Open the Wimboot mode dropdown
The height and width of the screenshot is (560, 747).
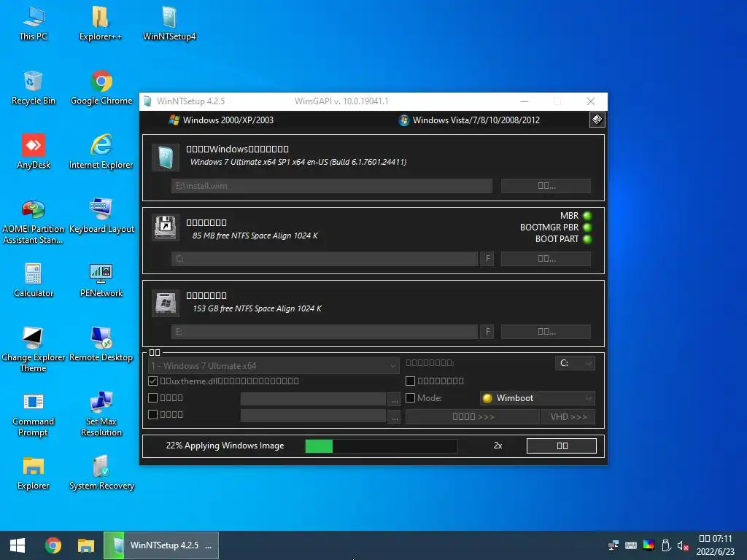pos(538,398)
